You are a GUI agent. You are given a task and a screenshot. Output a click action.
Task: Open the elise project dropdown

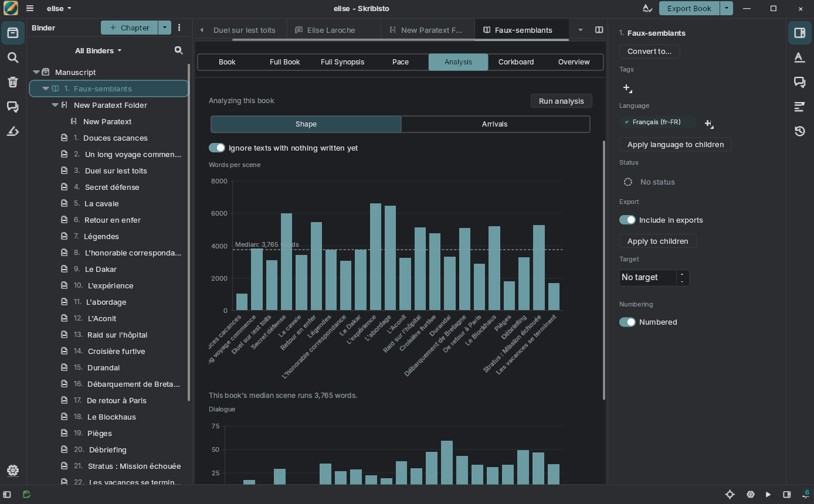59,8
